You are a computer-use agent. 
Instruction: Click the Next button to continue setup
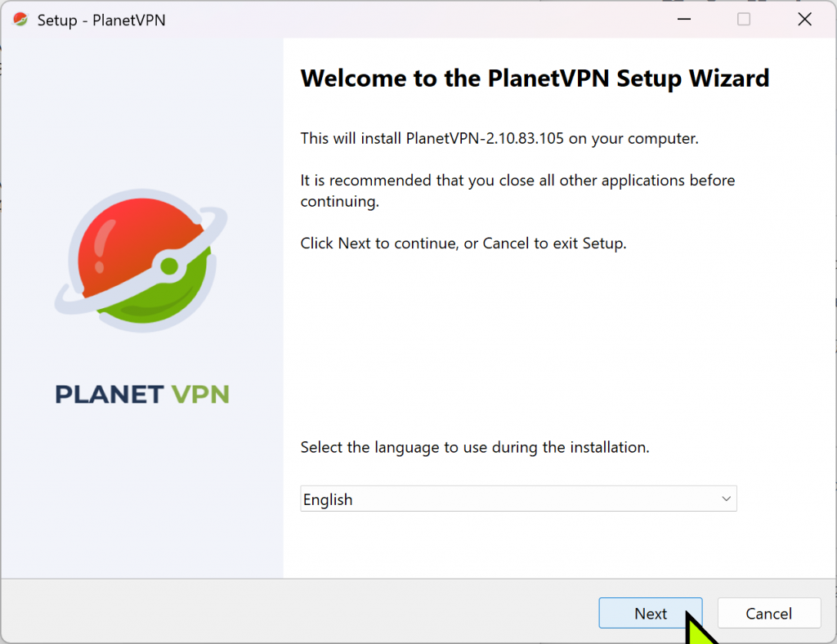650,613
